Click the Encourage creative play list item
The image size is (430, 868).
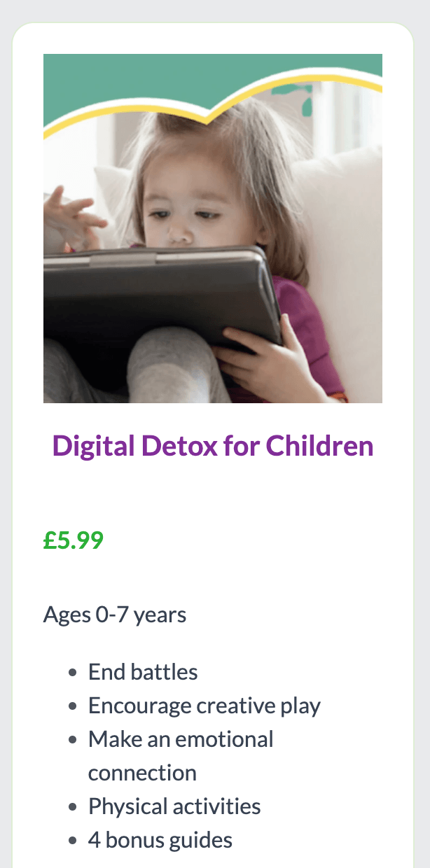[x=204, y=706]
